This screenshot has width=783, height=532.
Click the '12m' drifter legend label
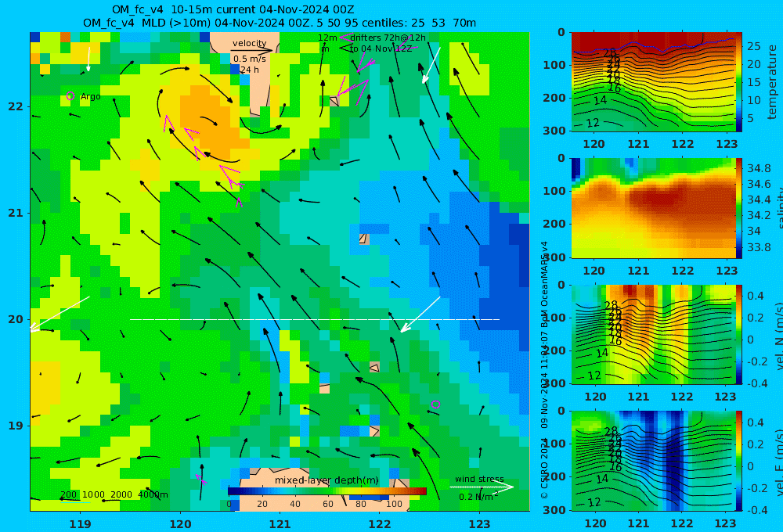pos(327,38)
